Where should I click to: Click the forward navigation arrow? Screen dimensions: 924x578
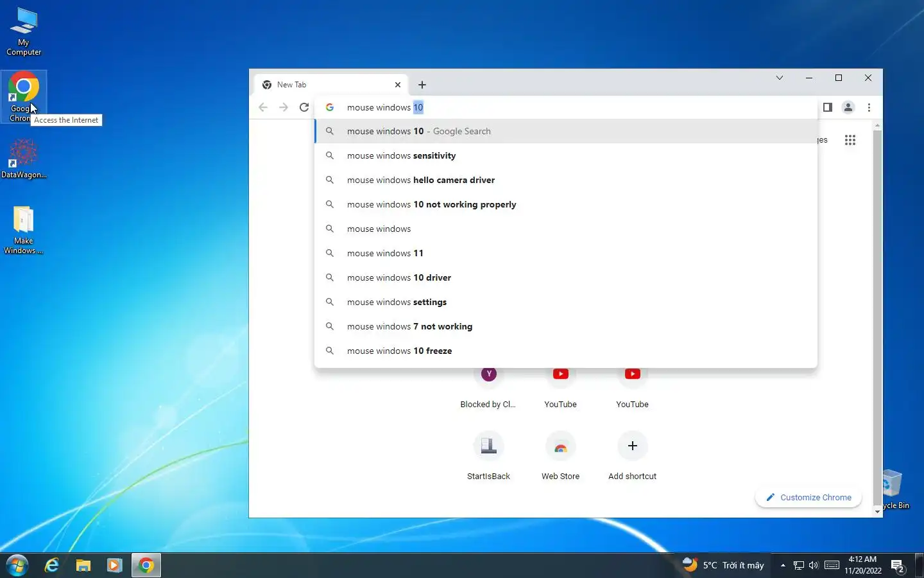pyautogui.click(x=284, y=107)
